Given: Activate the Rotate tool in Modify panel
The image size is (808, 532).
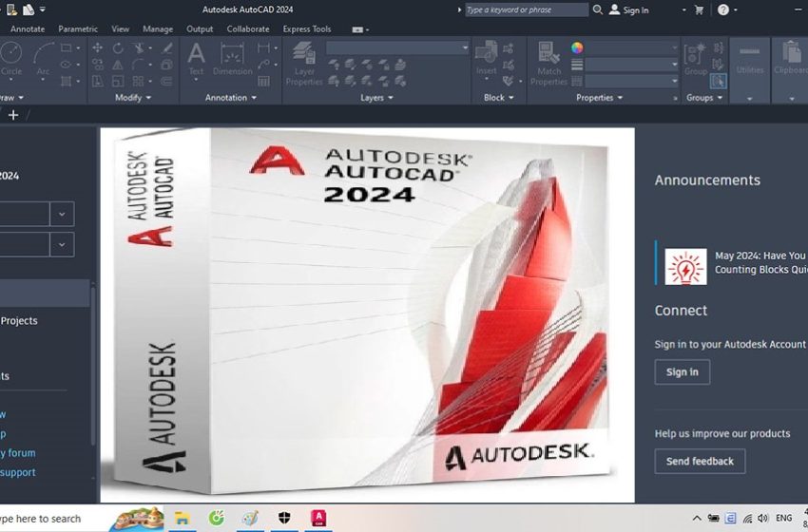Looking at the screenshot, I should (x=118, y=48).
